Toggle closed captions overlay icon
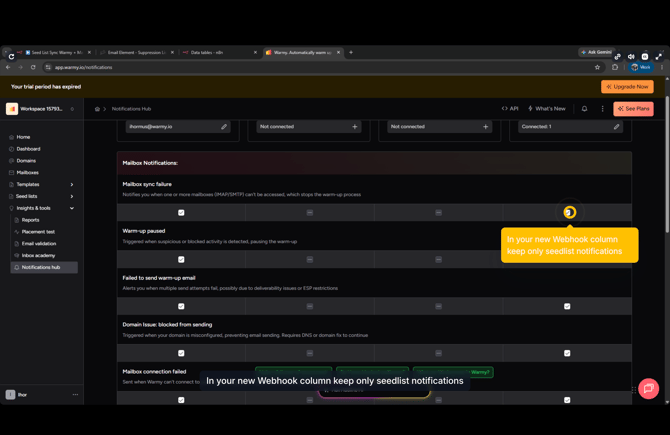 coord(645,56)
